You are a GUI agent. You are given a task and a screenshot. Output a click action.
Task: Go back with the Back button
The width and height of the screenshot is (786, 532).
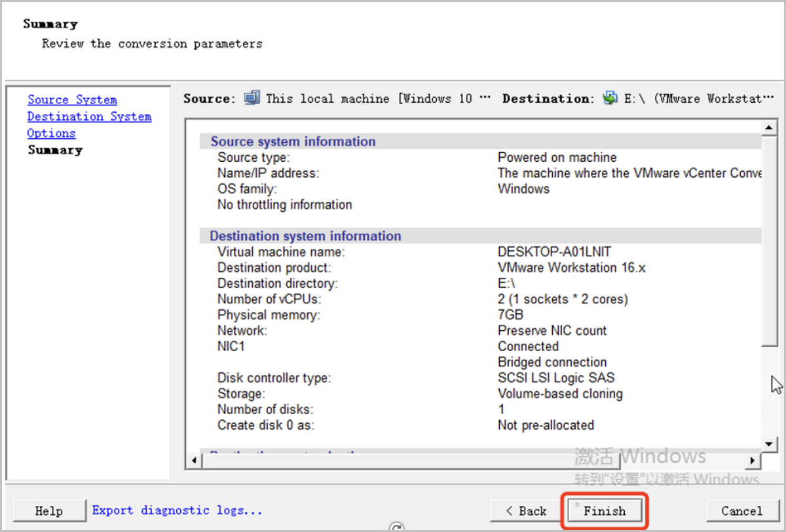(x=526, y=511)
